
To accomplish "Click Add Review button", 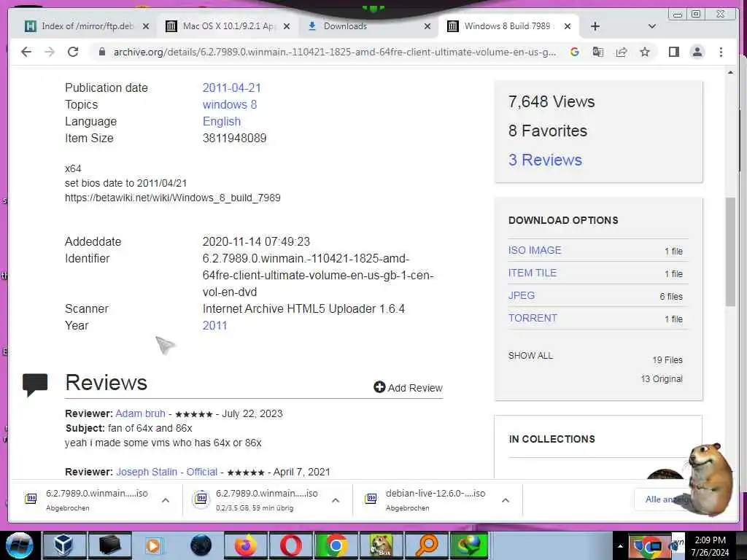I will 409,388.
